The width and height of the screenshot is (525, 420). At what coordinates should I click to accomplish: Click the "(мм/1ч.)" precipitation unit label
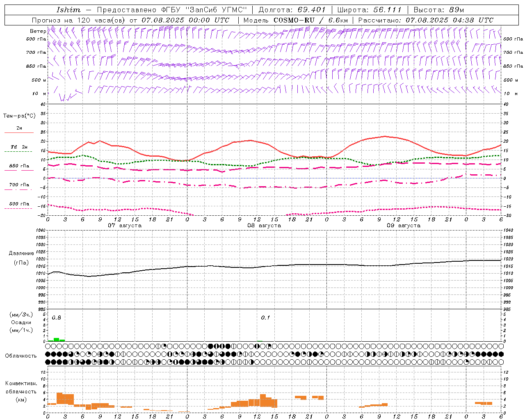click(x=21, y=330)
